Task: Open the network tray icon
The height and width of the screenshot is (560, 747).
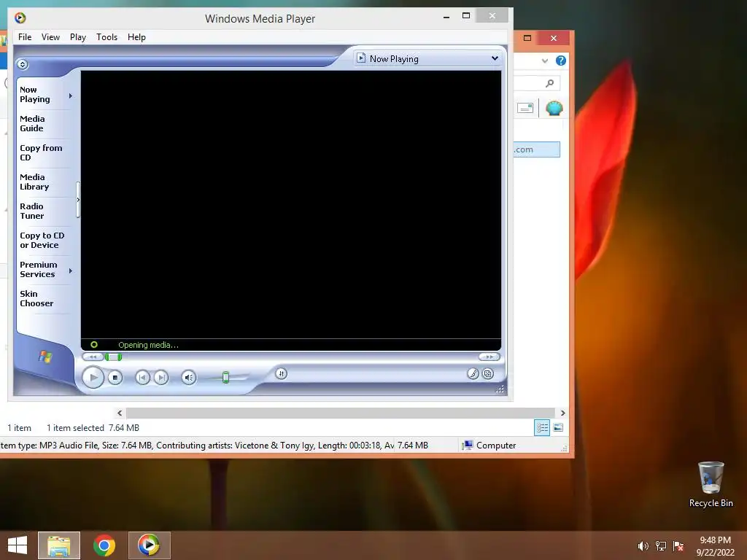Action: click(x=661, y=546)
